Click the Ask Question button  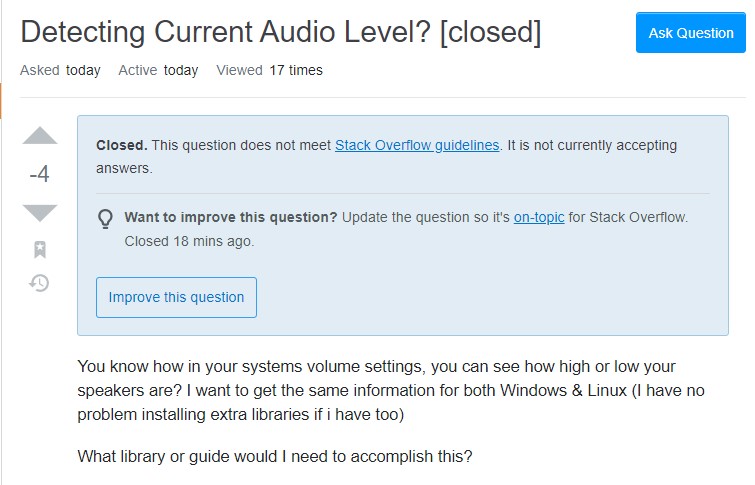(690, 33)
